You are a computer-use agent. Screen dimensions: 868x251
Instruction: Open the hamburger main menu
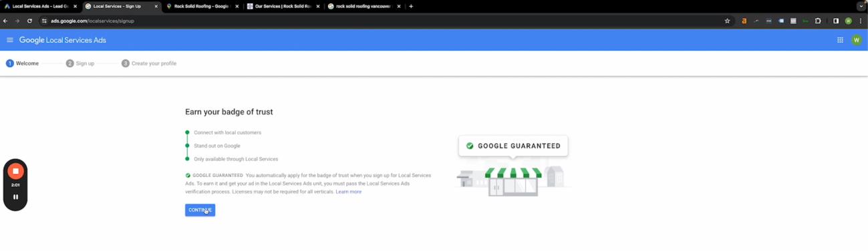coord(10,40)
